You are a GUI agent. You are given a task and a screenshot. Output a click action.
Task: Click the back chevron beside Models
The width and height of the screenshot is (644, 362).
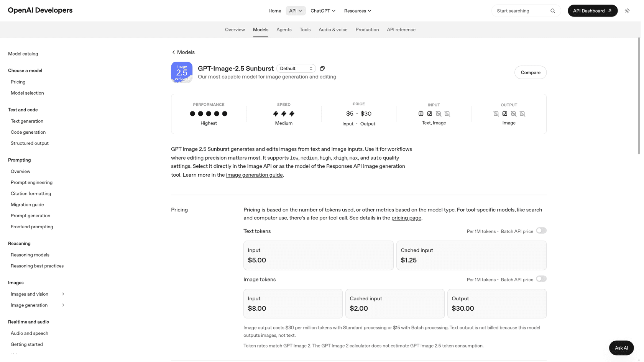pos(174,52)
